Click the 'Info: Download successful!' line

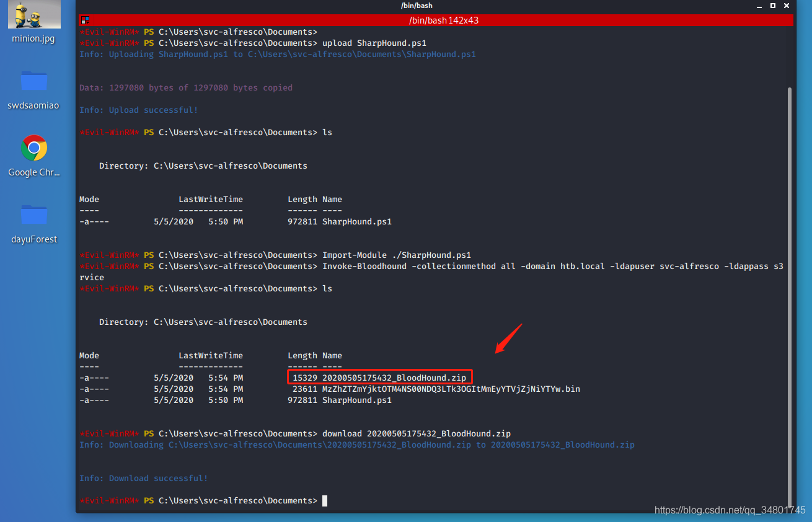144,479
